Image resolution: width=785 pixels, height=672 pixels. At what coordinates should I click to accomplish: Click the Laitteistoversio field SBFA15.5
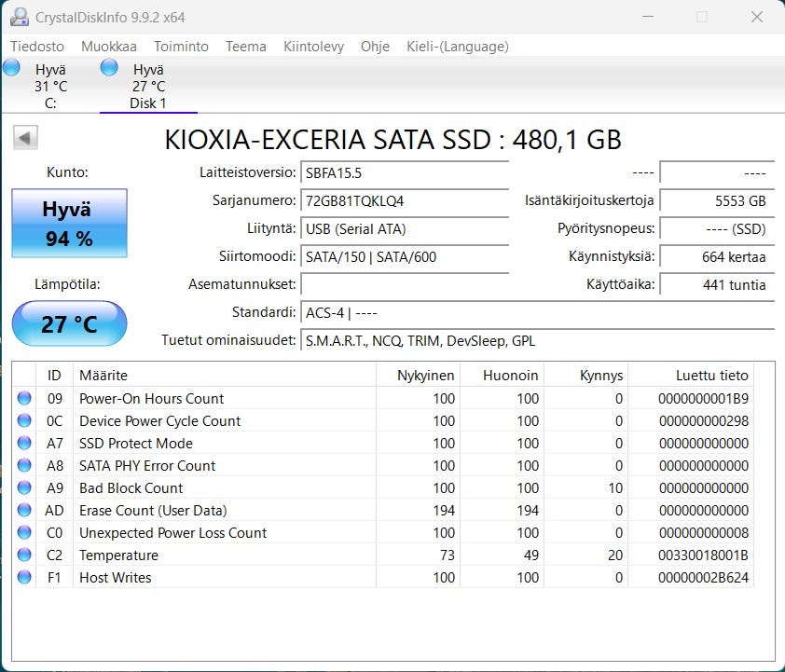(405, 173)
